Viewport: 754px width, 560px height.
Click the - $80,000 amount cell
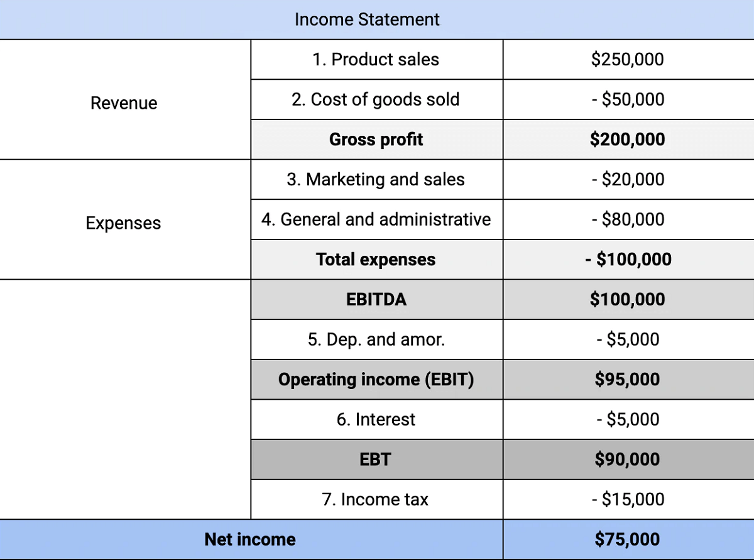628,219
